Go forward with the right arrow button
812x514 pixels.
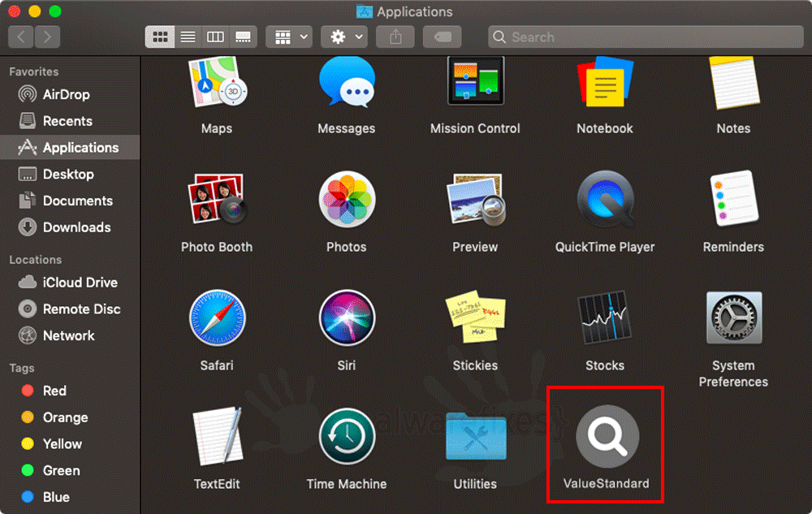coord(48,37)
